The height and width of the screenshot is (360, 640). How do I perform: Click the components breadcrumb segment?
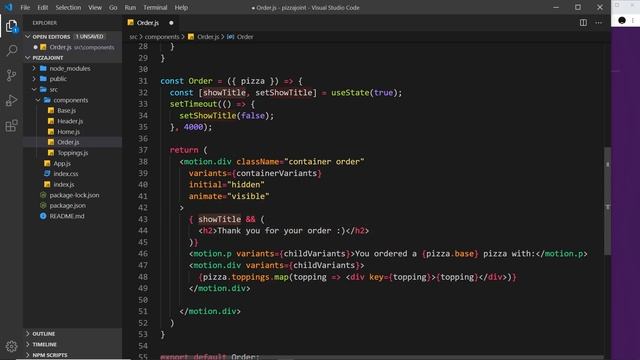(162, 37)
